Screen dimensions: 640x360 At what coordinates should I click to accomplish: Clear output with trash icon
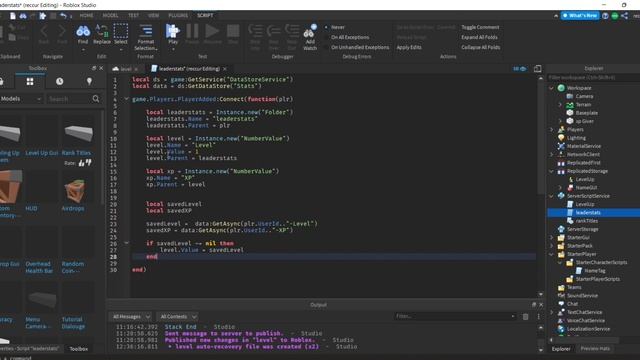(526, 317)
